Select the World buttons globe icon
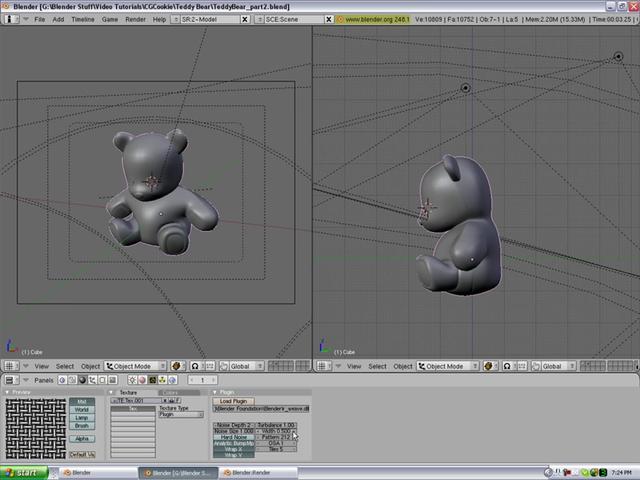The width and height of the screenshot is (640, 480). click(172, 380)
